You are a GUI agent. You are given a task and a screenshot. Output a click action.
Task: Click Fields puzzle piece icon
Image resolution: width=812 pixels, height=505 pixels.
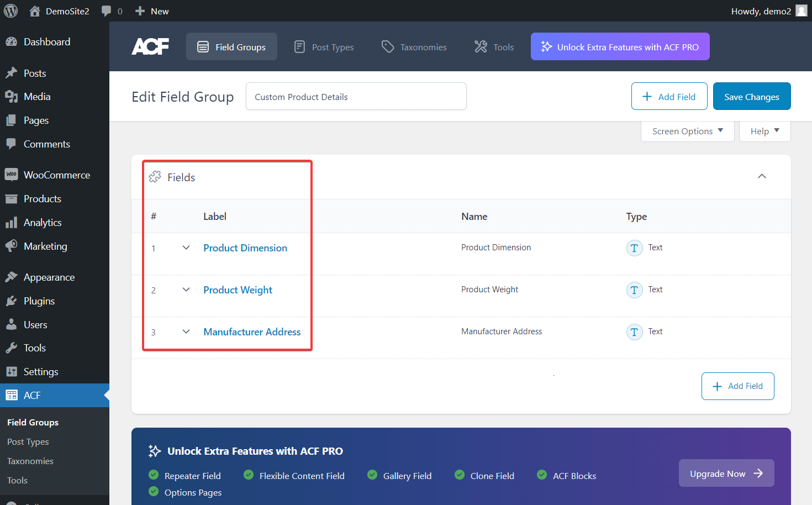pyautogui.click(x=155, y=177)
